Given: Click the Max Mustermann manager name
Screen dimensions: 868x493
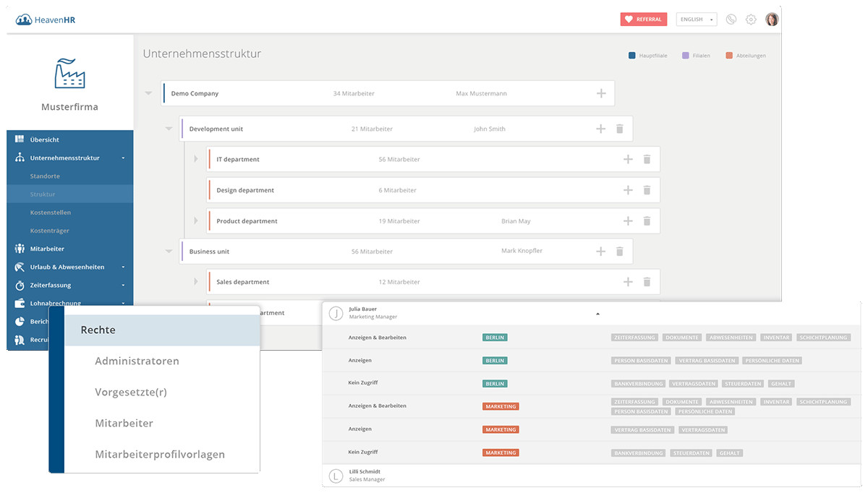Looking at the screenshot, I should 481,93.
